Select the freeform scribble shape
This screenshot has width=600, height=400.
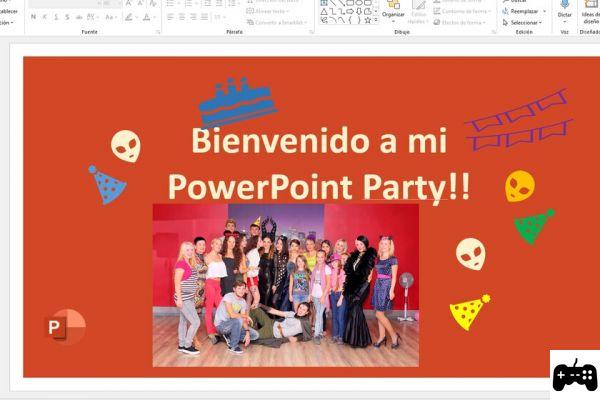pos(324,20)
